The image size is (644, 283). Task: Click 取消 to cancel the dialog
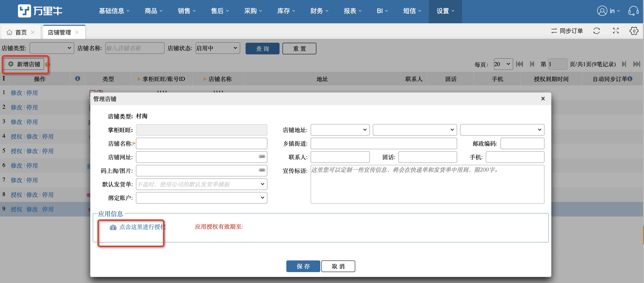pos(338,266)
